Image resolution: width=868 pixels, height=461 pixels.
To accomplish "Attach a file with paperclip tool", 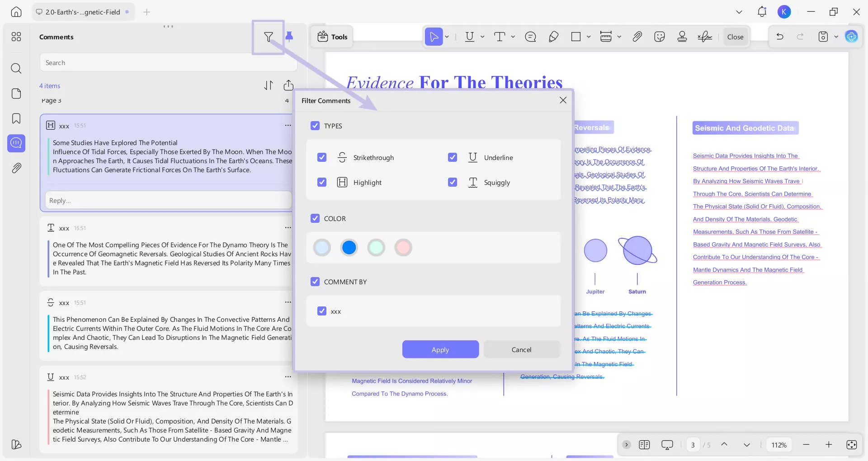I will 637,37.
